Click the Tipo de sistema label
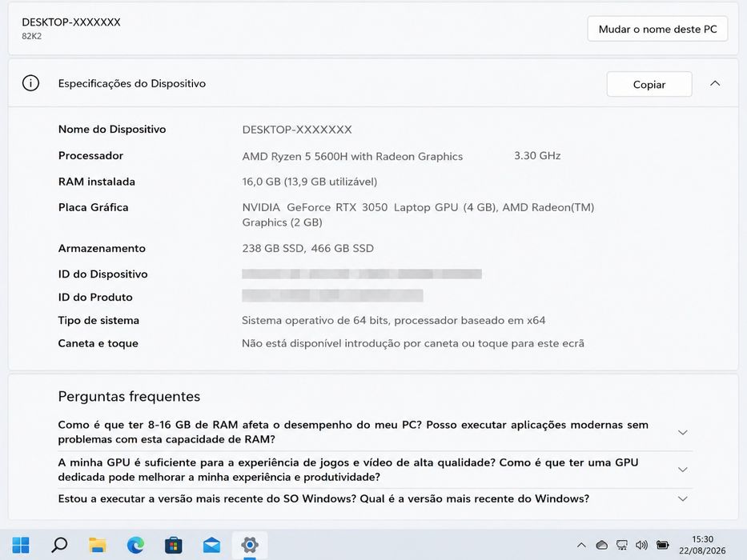747x560 pixels. pyautogui.click(x=98, y=321)
